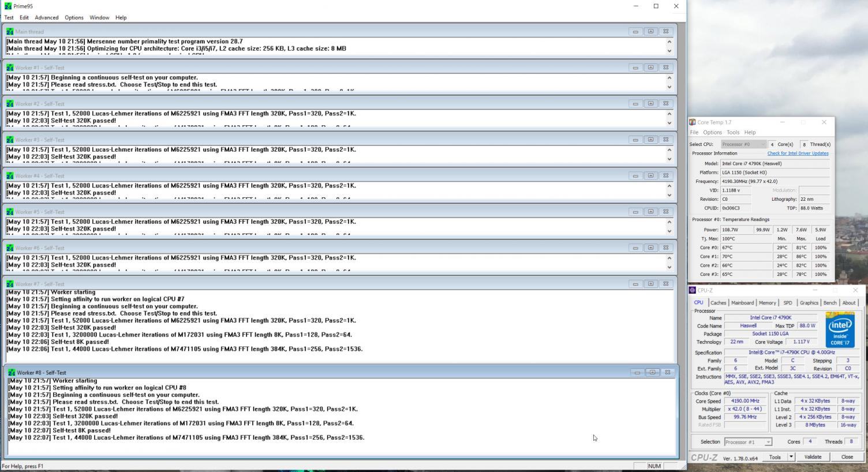Minimize the Worker #4 child window
The height and width of the screenshot is (472, 868).
click(635, 175)
